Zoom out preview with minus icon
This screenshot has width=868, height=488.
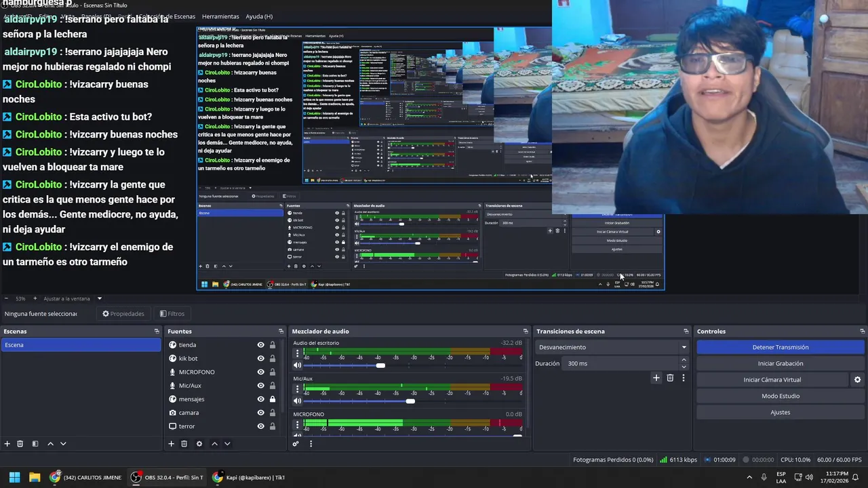tap(6, 299)
